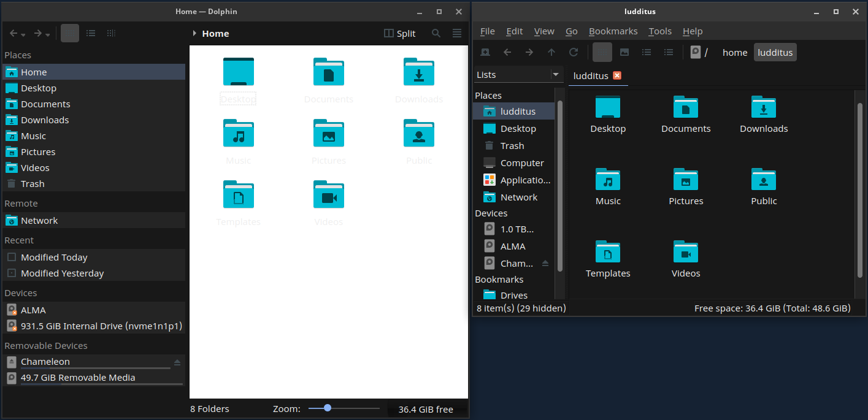Image resolution: width=868 pixels, height=420 pixels.
Task: Switch Dolphin to details view mode
Action: pos(110,34)
